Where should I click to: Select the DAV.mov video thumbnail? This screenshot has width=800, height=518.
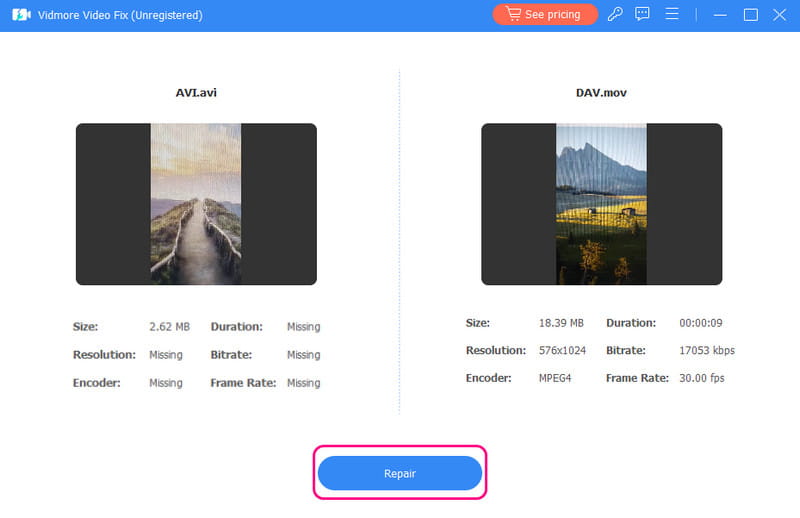pyautogui.click(x=601, y=204)
